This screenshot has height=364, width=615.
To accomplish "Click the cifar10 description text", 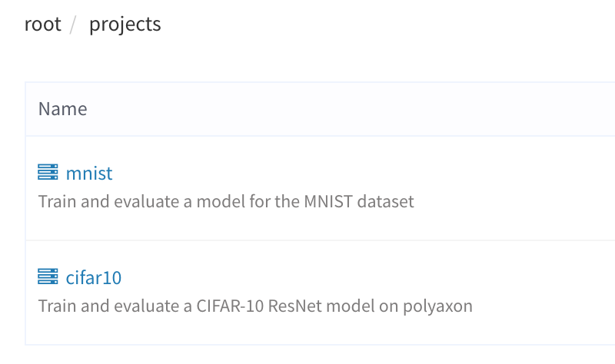I will [255, 306].
